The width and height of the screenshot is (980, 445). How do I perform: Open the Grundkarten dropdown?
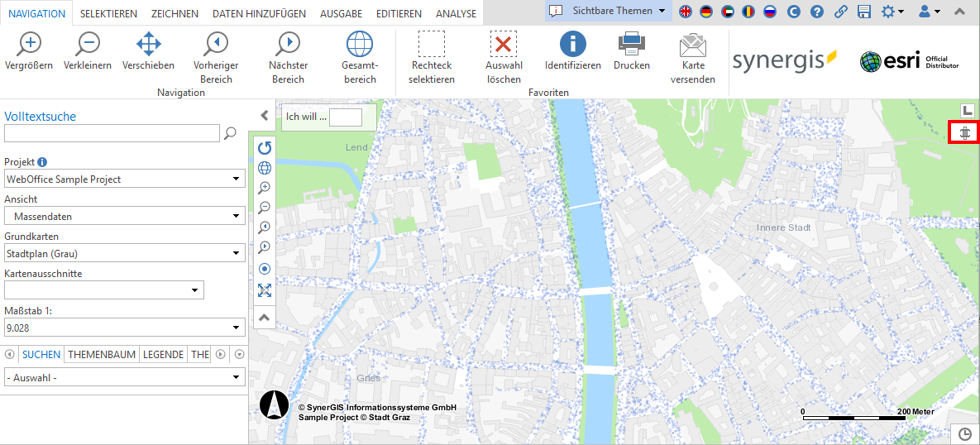click(124, 254)
